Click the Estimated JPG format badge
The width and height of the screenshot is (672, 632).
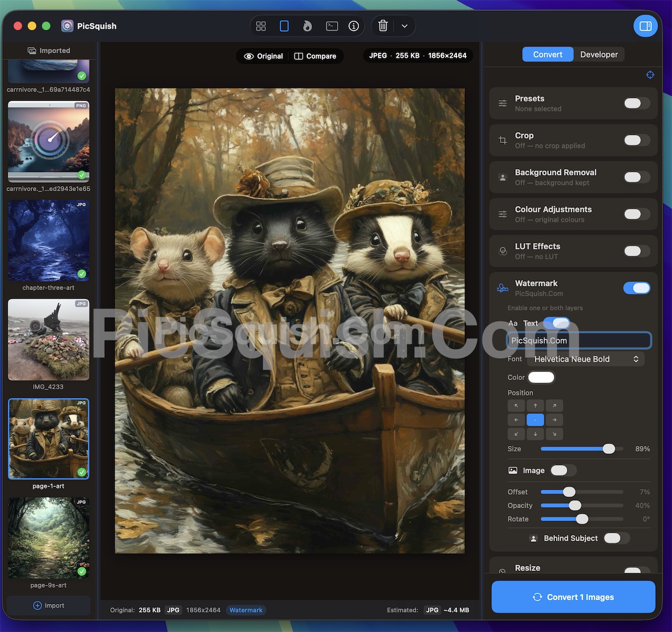(432, 610)
